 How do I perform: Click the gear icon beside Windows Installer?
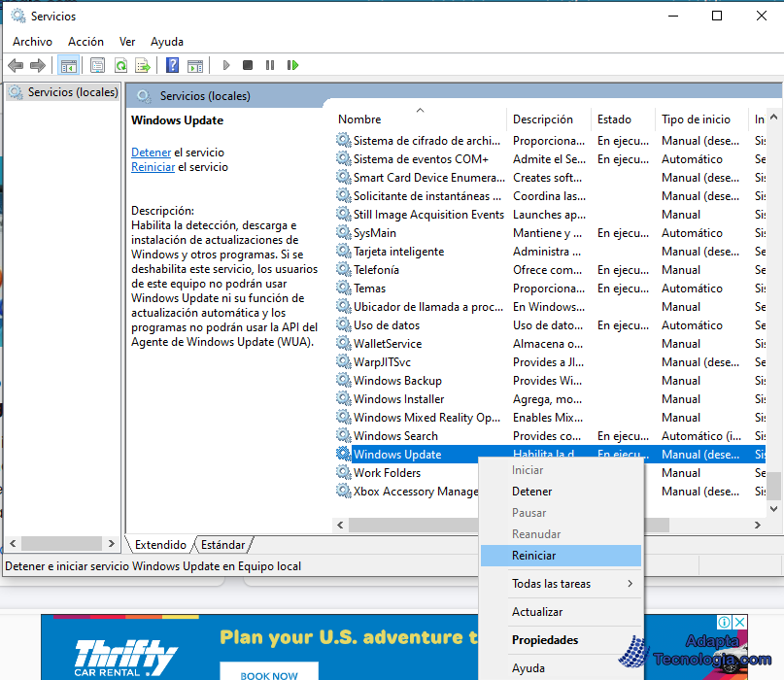(x=344, y=399)
